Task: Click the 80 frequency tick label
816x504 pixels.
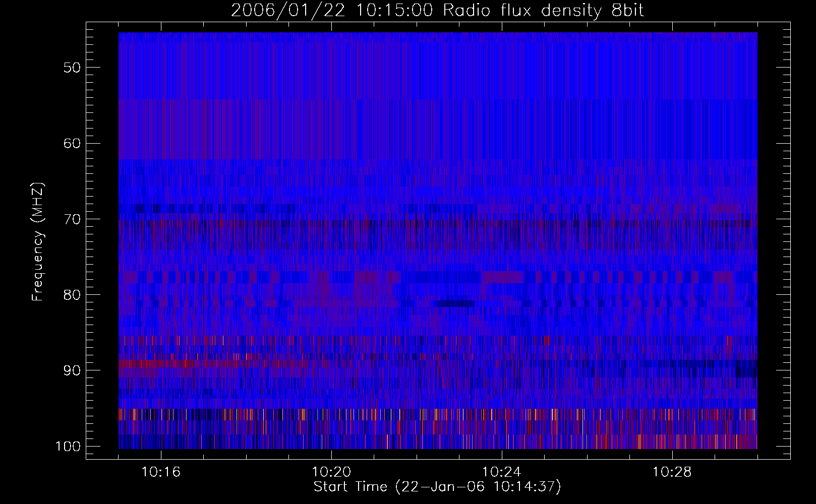Action: (72, 294)
